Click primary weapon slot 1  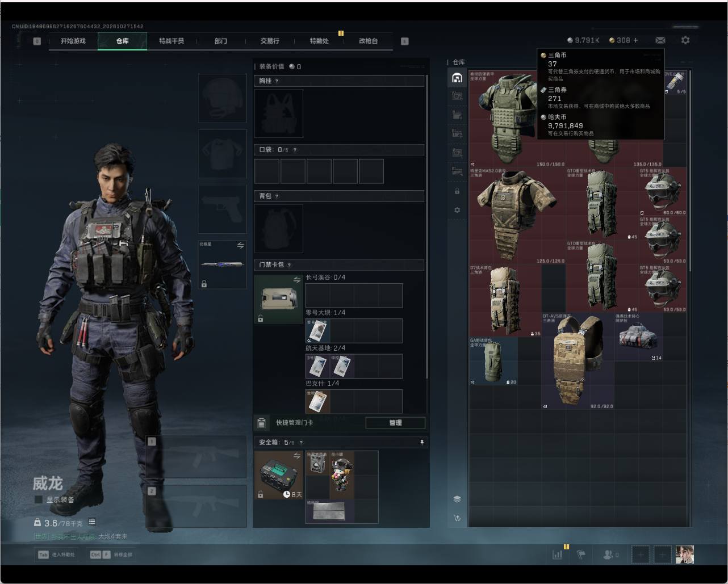pos(196,456)
